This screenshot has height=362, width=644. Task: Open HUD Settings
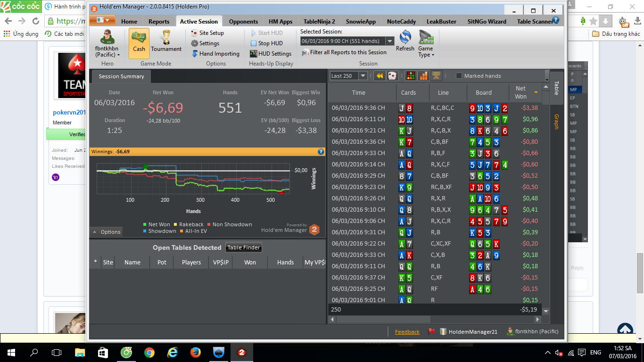click(271, 54)
